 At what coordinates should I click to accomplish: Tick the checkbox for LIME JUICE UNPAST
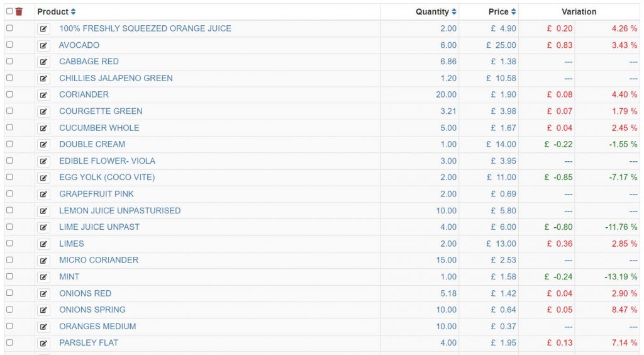point(9,227)
